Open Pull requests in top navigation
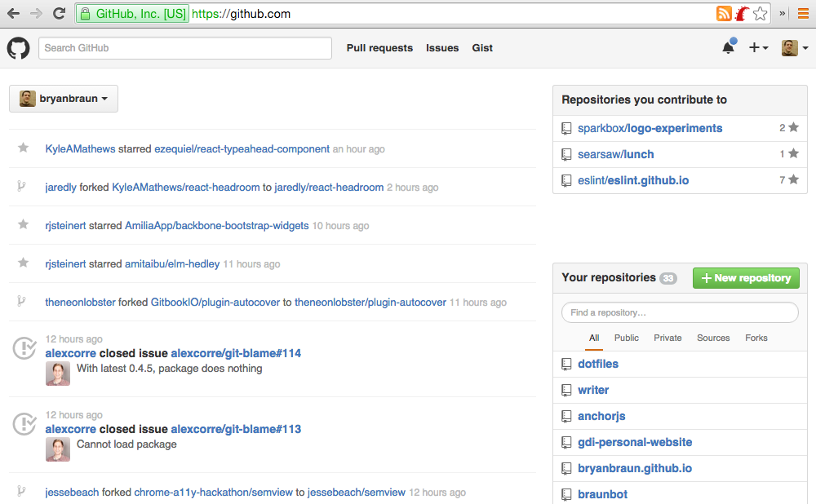 380,48
